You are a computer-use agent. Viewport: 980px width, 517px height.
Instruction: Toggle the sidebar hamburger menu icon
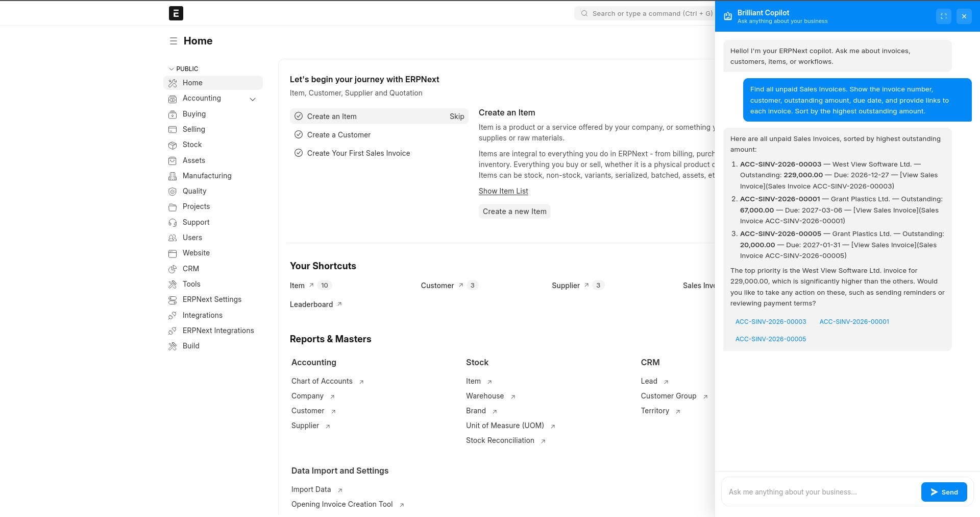coord(173,41)
